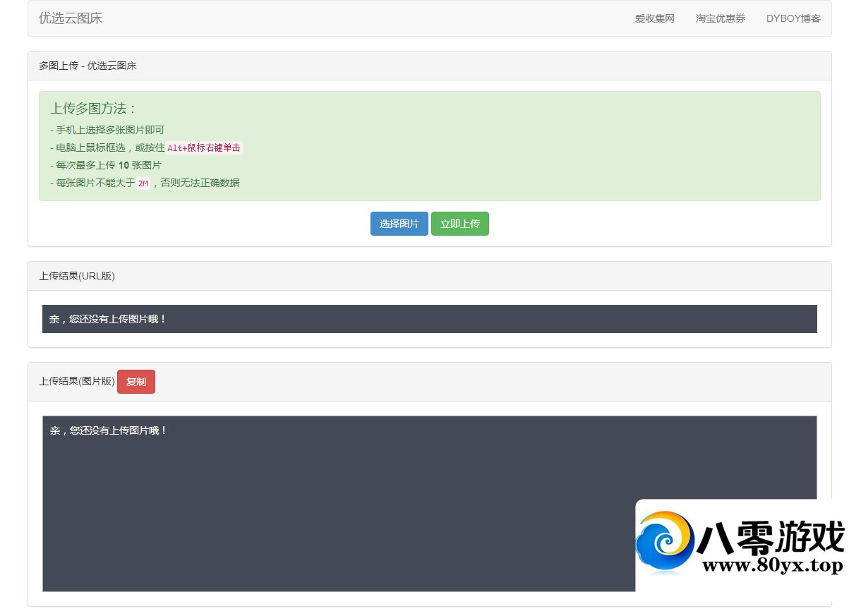Select the 多图上传 - 优选云图床 panel header

click(88, 66)
